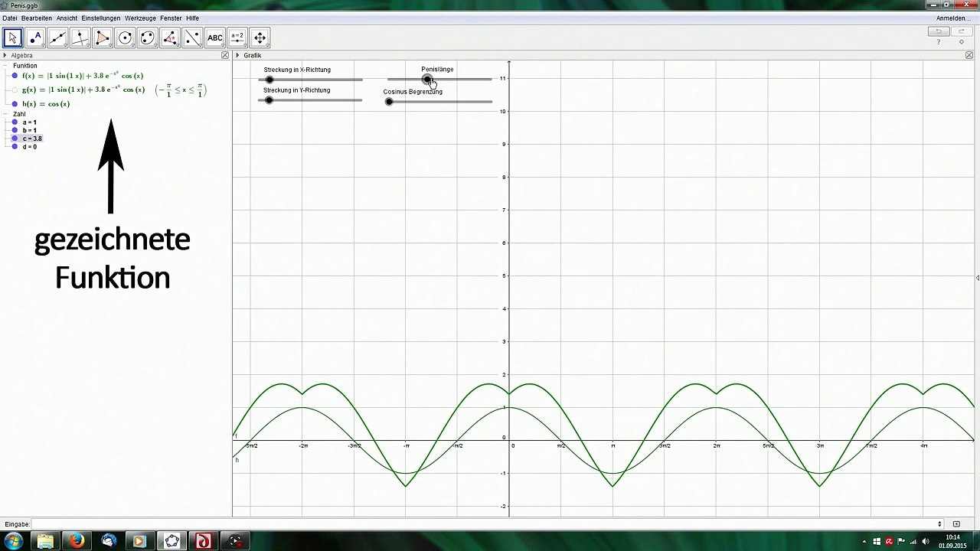Launch Firefox from the taskbar

tap(77, 541)
